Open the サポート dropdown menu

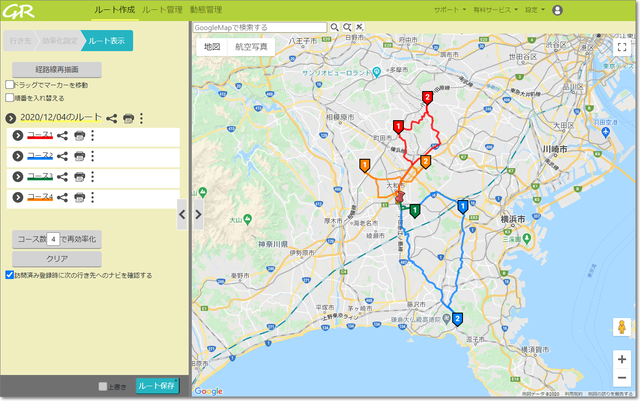click(x=447, y=10)
